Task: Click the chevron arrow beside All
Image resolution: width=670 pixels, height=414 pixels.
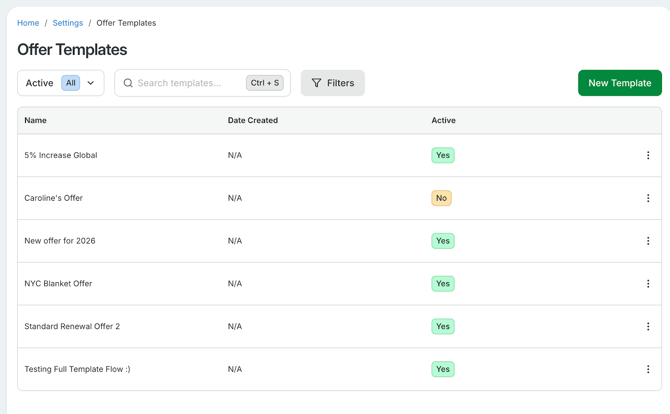Action: coord(91,83)
